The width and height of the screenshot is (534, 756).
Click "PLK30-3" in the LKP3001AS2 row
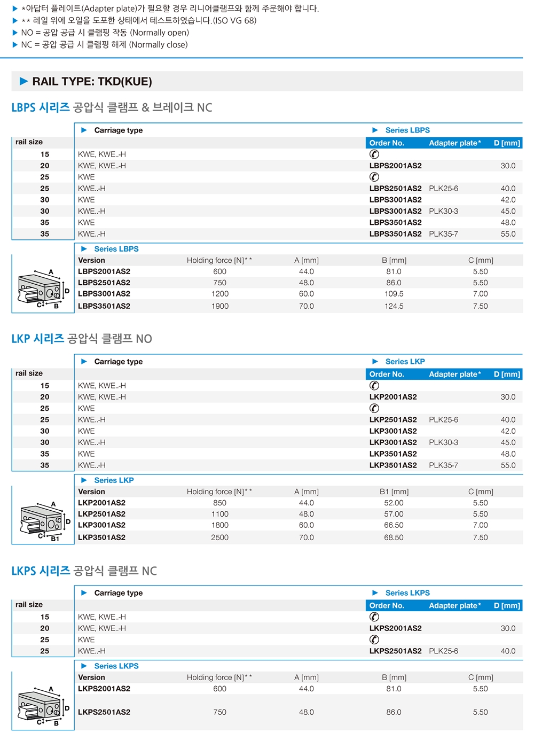[x=443, y=442]
